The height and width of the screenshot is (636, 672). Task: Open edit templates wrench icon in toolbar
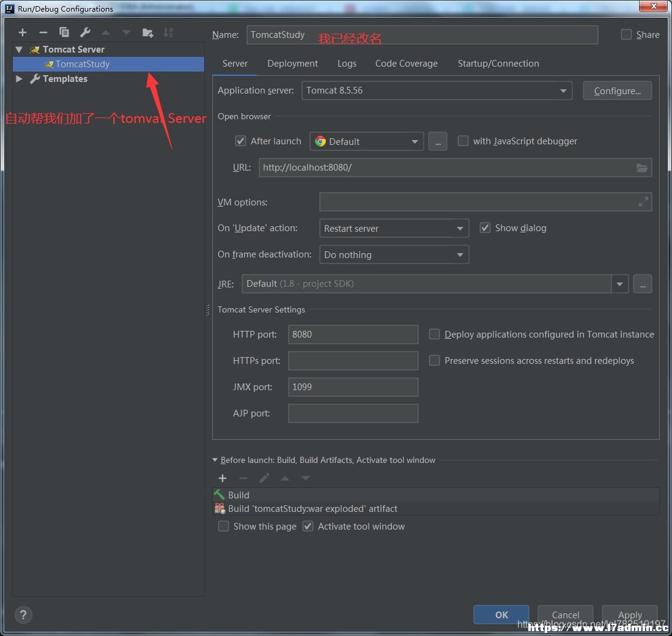click(85, 32)
